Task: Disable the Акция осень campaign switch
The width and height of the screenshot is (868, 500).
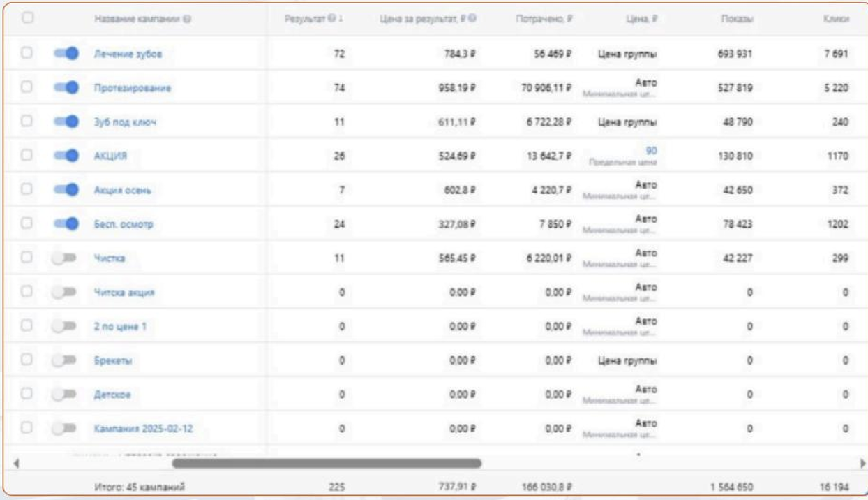Action: click(66, 190)
